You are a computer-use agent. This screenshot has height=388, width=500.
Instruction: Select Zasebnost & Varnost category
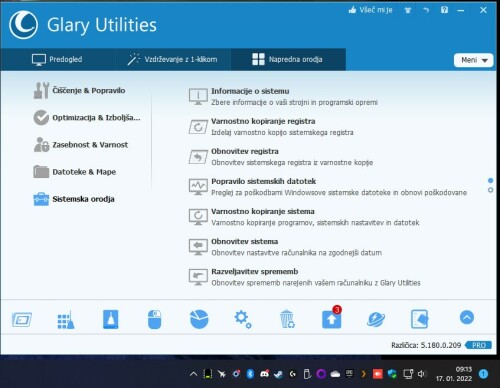point(81,145)
